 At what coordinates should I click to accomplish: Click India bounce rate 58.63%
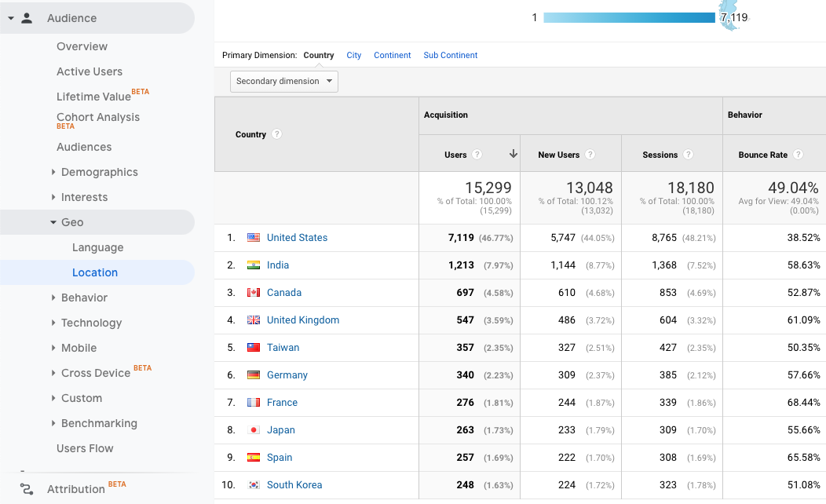coord(804,265)
